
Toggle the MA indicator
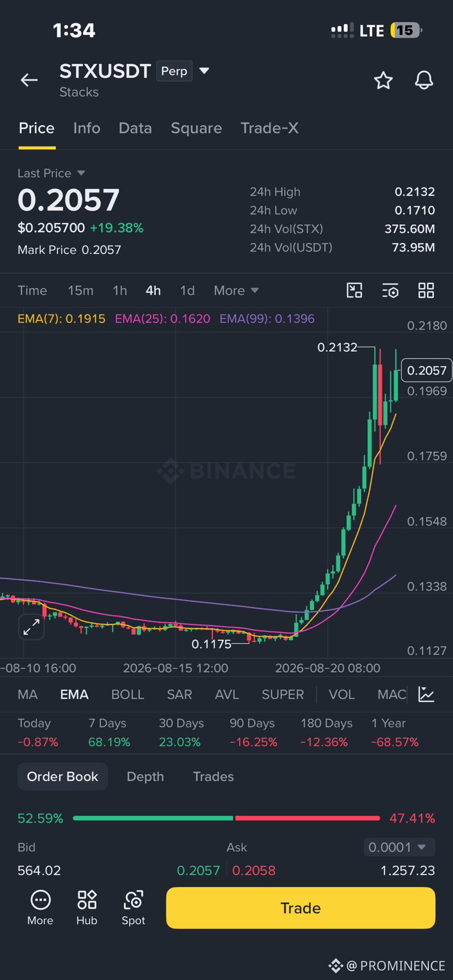[x=27, y=695]
